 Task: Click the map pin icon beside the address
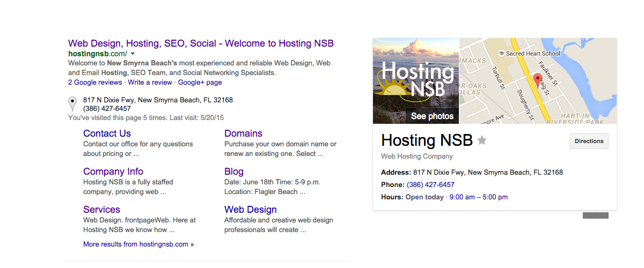point(72,104)
